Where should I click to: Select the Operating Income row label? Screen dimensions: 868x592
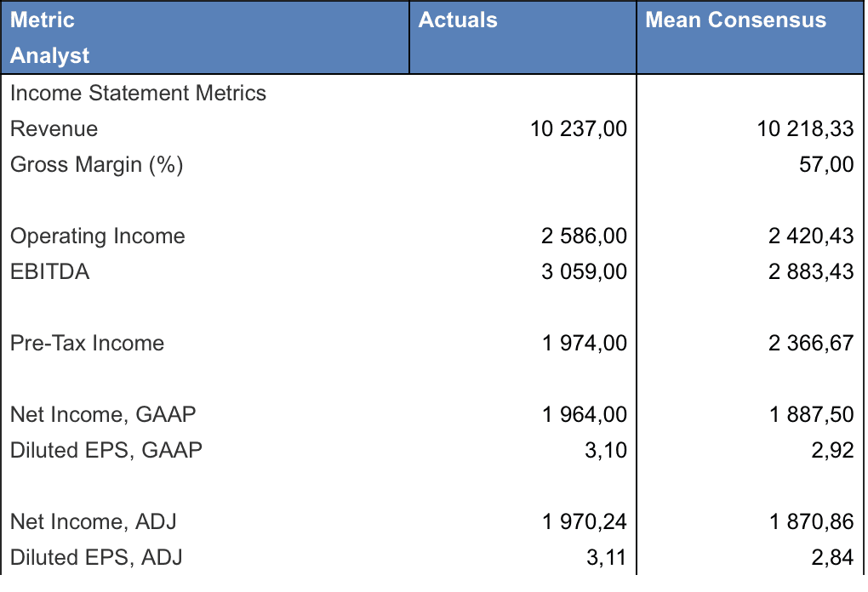pos(97,236)
